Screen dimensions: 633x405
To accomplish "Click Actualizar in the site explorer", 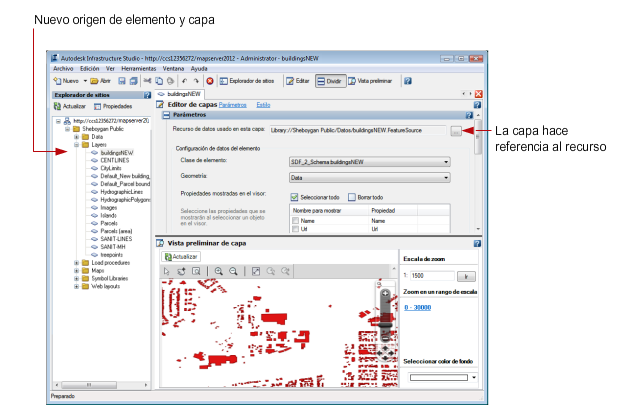I will point(70,106).
